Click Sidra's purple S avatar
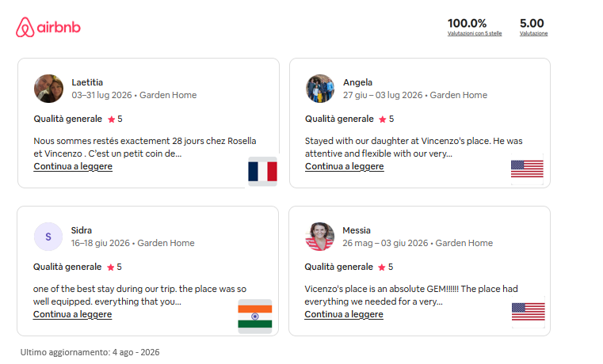 48,237
